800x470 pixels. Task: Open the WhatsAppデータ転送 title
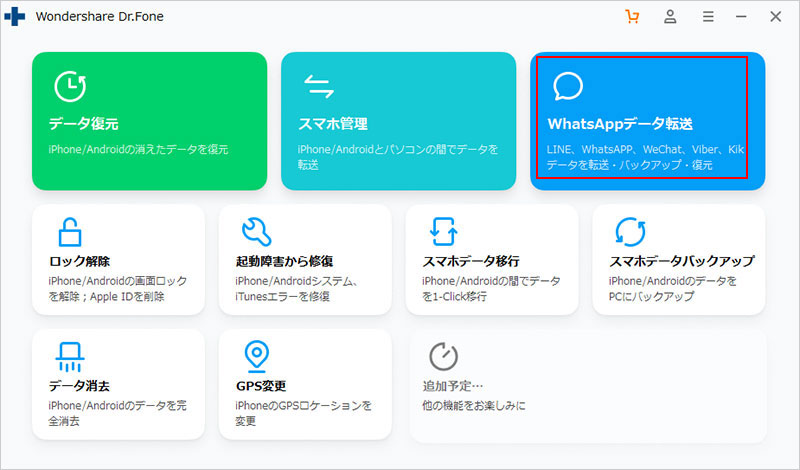tap(620, 124)
